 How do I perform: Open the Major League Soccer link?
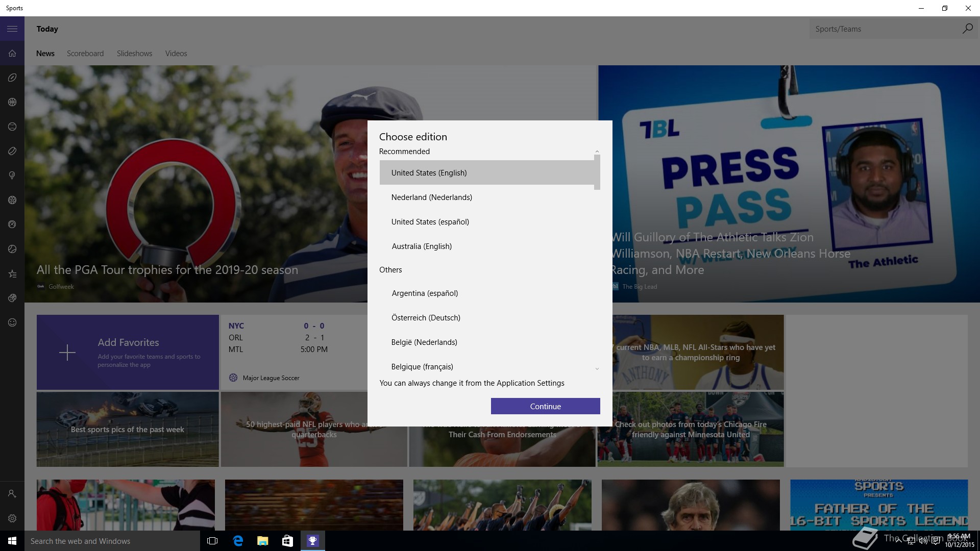click(x=271, y=378)
